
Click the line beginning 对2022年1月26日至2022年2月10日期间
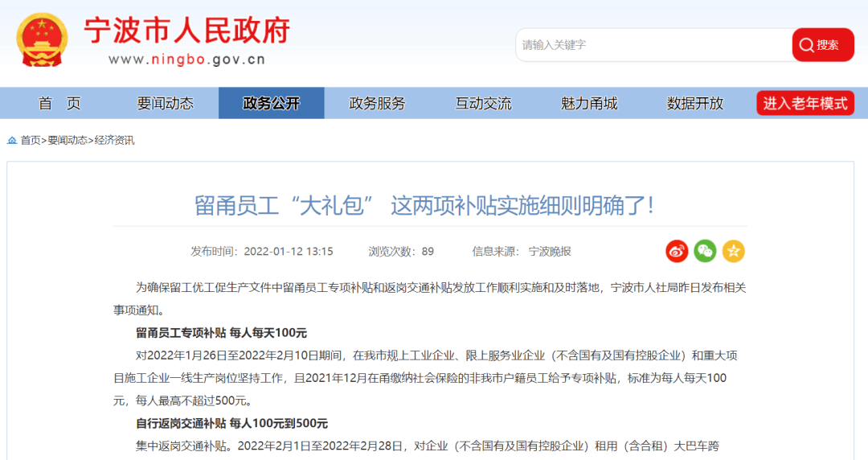coord(436,355)
